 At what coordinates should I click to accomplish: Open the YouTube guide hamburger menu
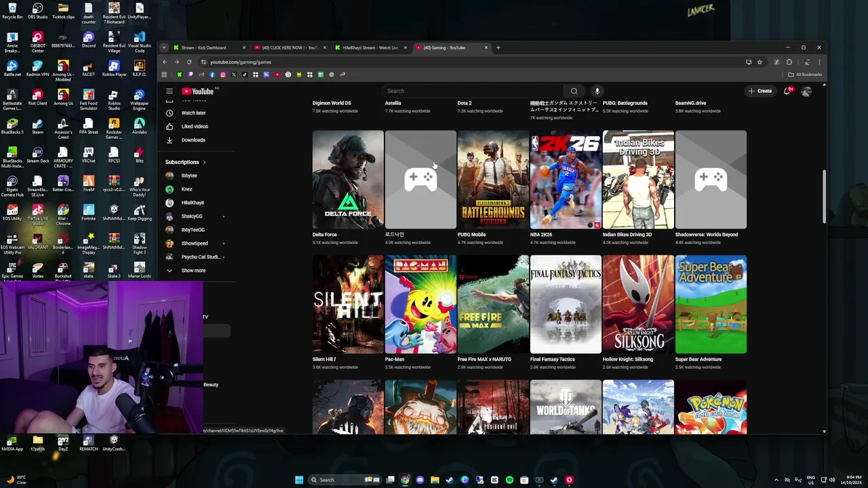click(x=170, y=91)
